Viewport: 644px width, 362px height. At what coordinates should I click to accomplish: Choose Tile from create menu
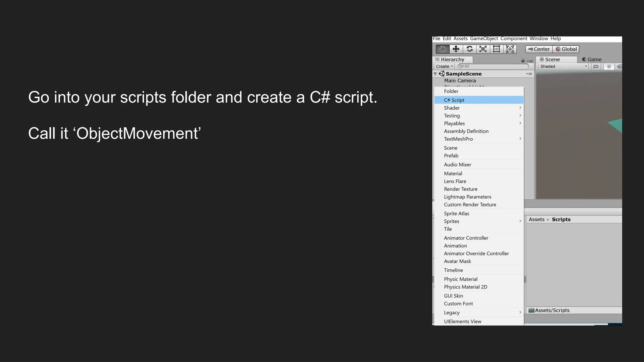click(x=479, y=229)
